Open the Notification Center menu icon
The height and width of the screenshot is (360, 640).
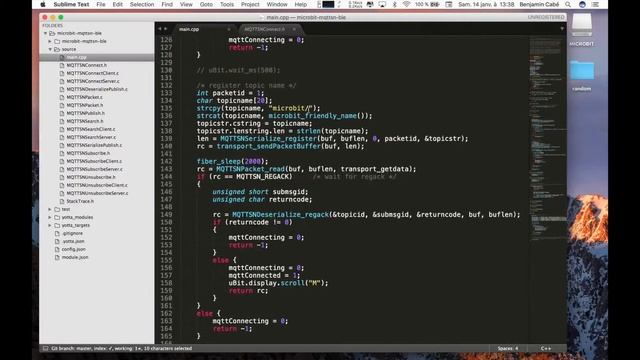tap(595, 4)
